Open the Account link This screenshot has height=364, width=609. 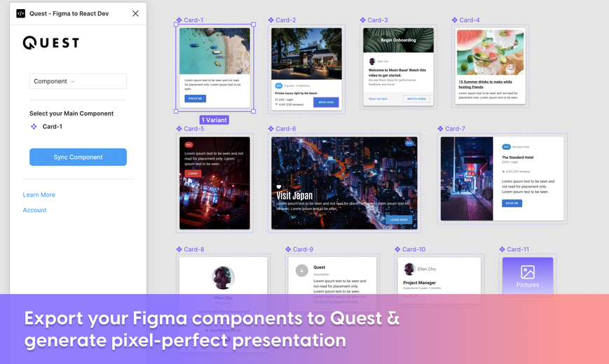(x=34, y=210)
